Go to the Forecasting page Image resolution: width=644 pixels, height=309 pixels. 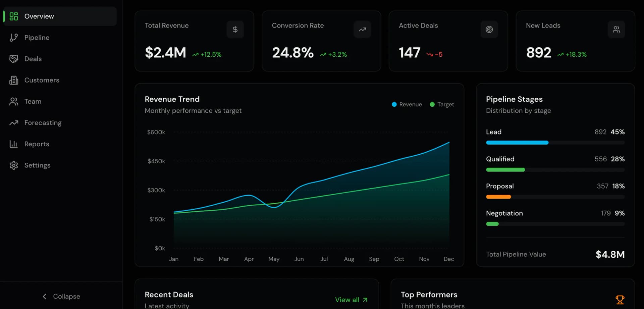(x=60, y=123)
